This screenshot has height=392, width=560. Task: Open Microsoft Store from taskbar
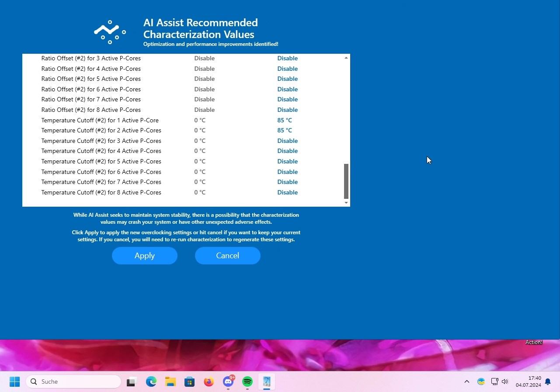(189, 382)
